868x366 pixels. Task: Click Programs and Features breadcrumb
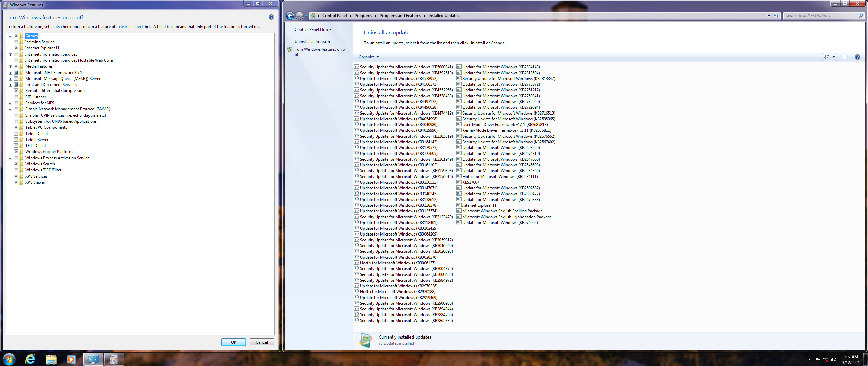(x=400, y=16)
